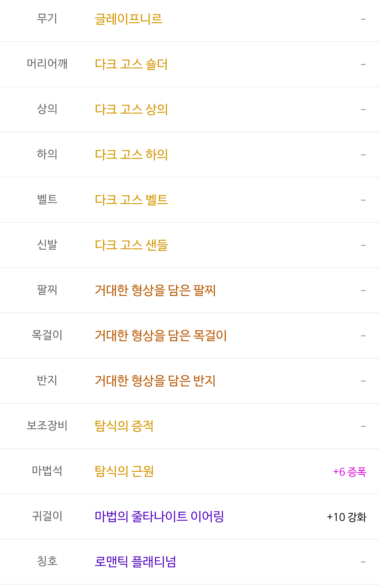Select the 무기 slot label

click(x=47, y=19)
